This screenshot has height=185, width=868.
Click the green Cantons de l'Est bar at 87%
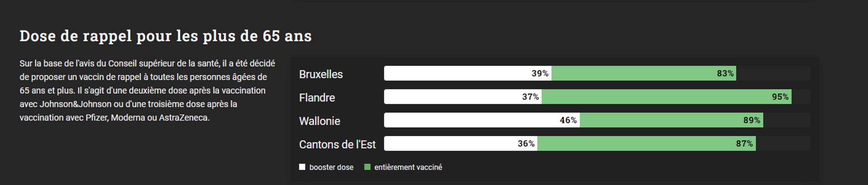pyautogui.click(x=646, y=144)
